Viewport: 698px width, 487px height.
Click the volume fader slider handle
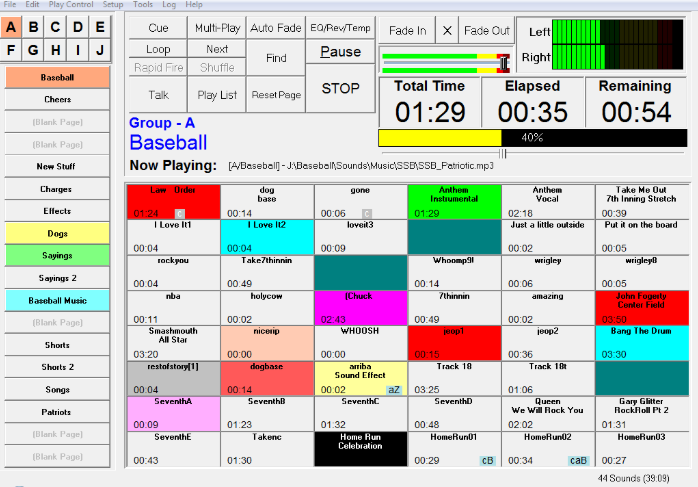[x=503, y=63]
